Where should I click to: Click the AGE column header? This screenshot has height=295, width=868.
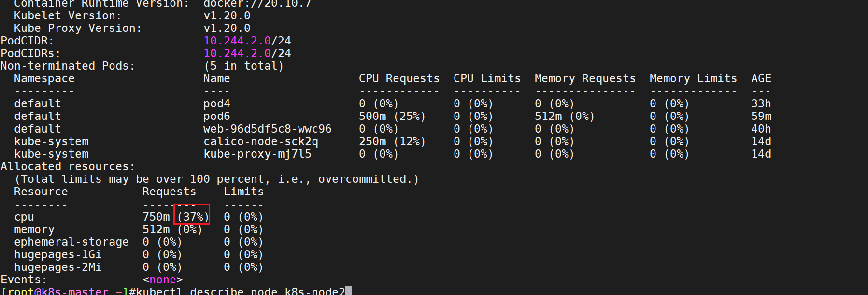(x=761, y=78)
